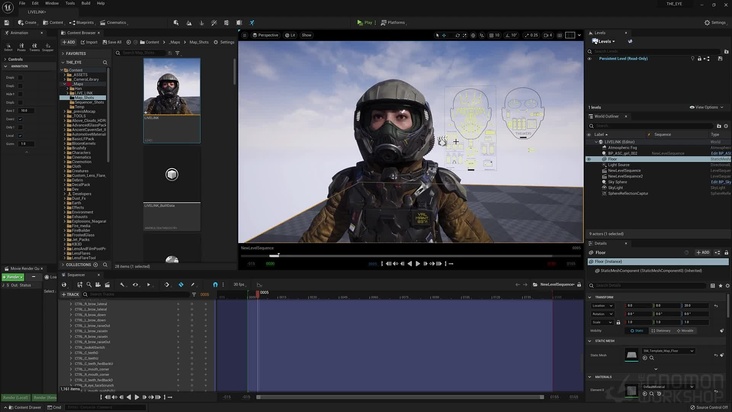Image resolution: width=732 pixels, height=412 pixels.
Task: Open the Tools menu
Action: click(70, 3)
